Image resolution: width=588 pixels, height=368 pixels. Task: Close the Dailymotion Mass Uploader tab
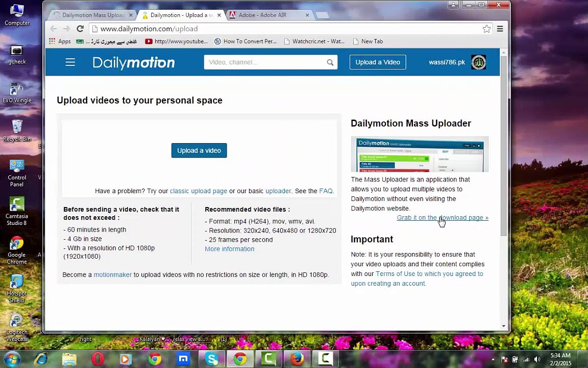[131, 15]
